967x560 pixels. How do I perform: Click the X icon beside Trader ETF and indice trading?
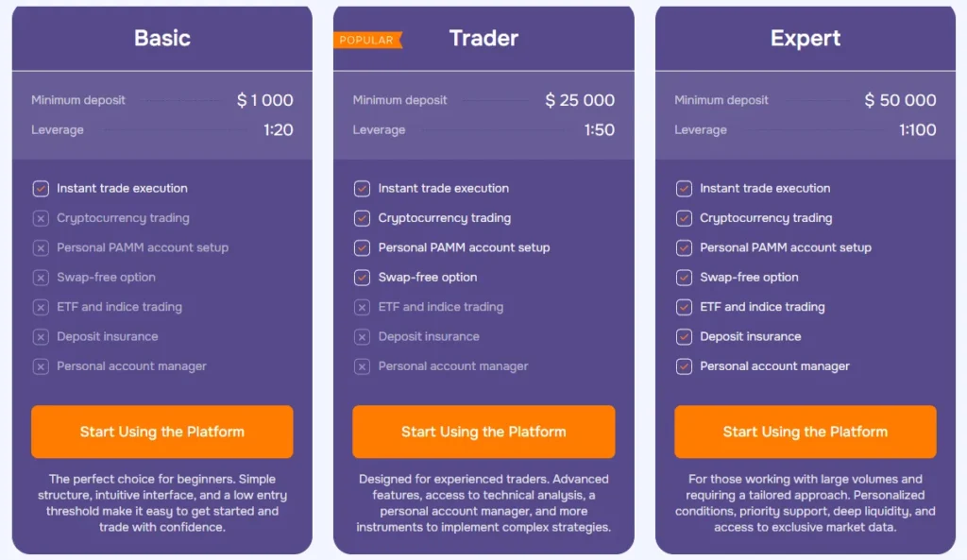click(362, 307)
